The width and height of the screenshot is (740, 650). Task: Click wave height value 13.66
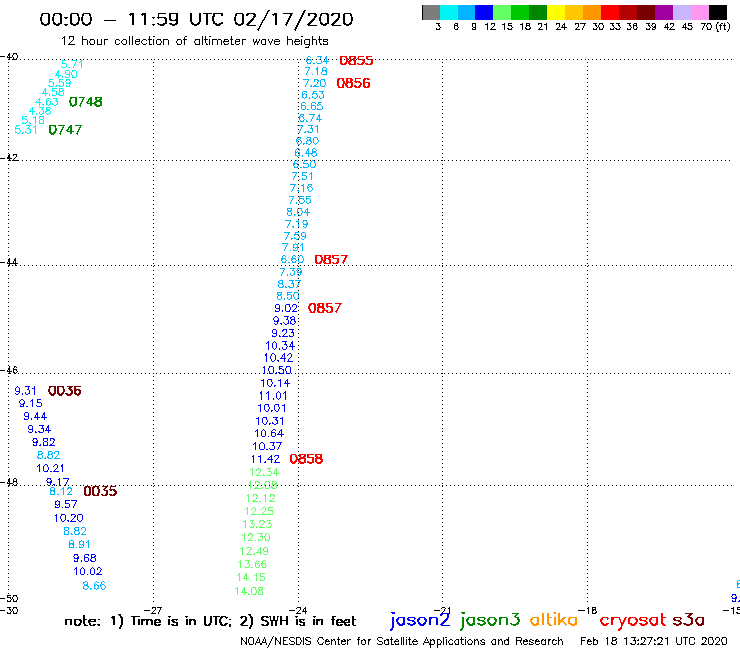tap(252, 565)
